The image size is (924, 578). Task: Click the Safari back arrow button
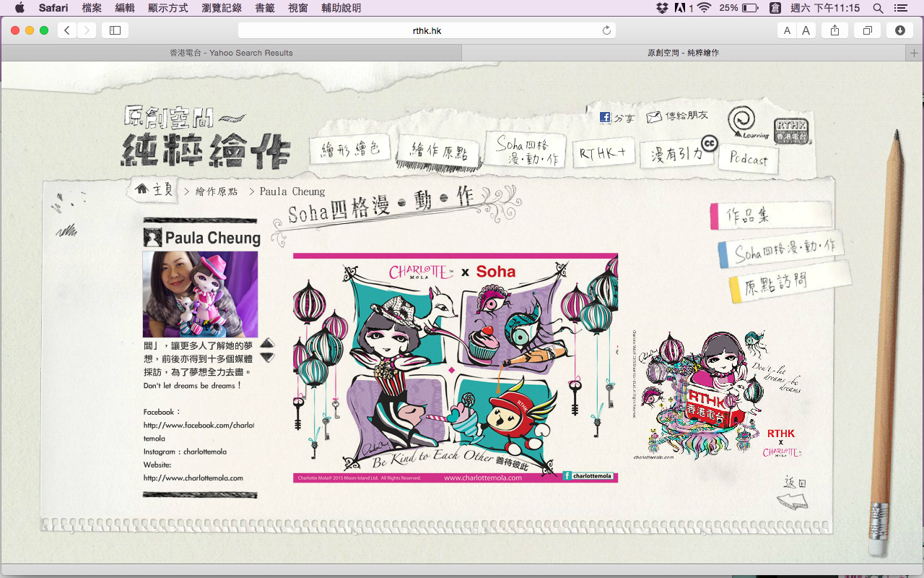[x=67, y=30]
